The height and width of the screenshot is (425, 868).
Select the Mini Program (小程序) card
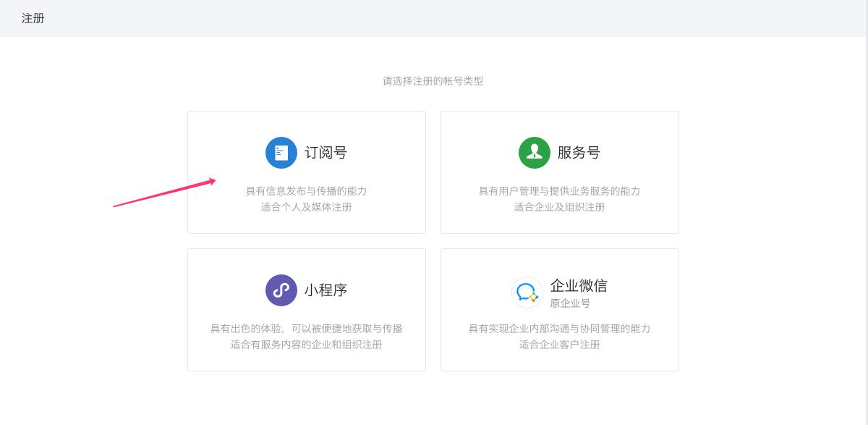pyautogui.click(x=307, y=309)
